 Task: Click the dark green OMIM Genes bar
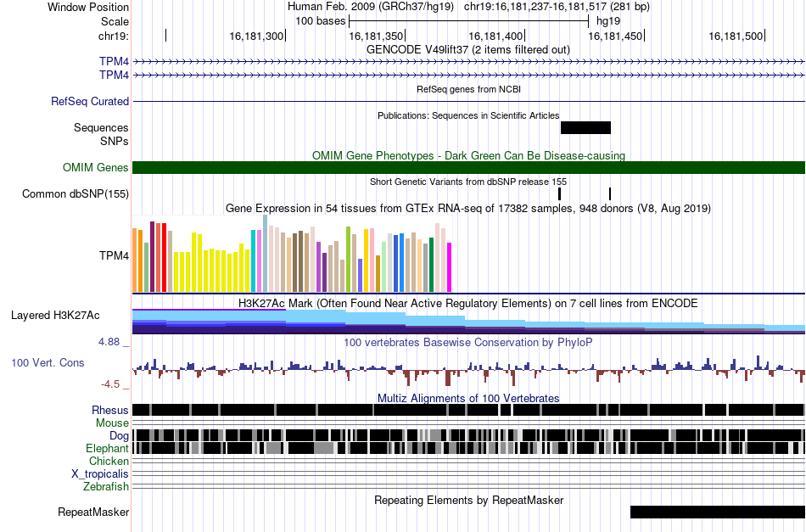[x=469, y=167]
